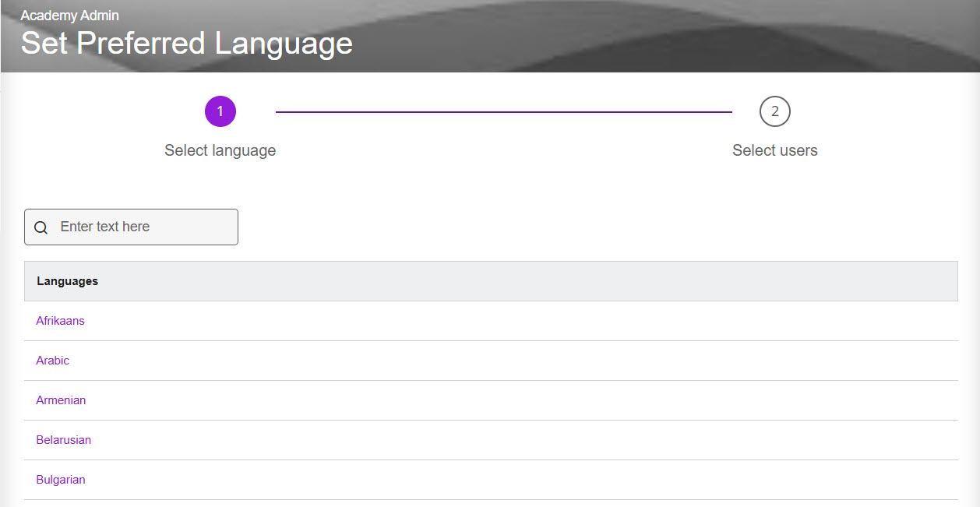The width and height of the screenshot is (980, 507).
Task: Select Afrikaans language link
Action: [x=60, y=321]
